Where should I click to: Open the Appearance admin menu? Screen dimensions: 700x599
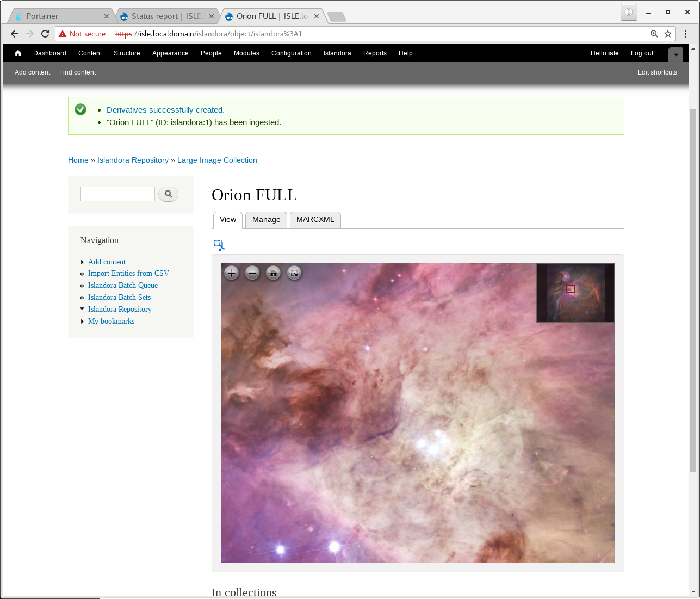[x=170, y=53]
